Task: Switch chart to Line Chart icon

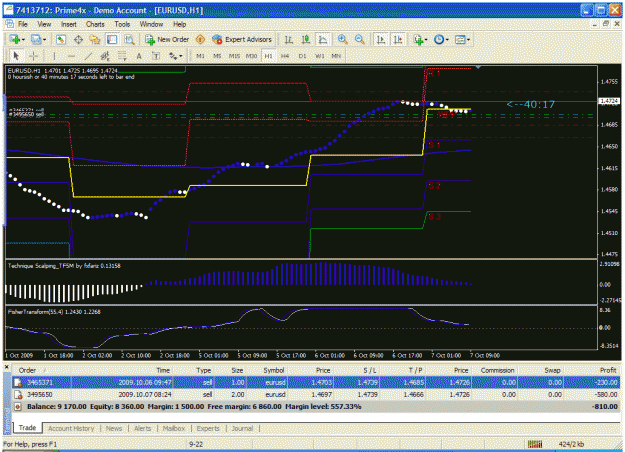Action: [323, 39]
